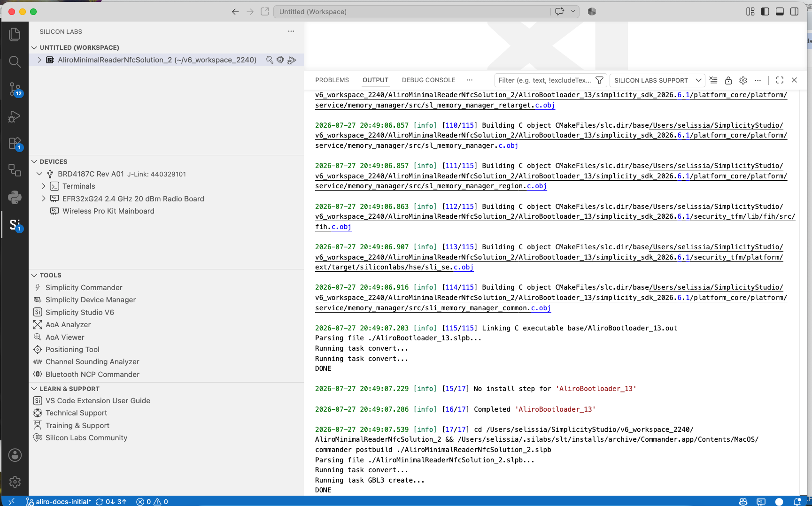The height and width of the screenshot is (506, 812).
Task: Close the bottom output panel
Action: tap(795, 80)
